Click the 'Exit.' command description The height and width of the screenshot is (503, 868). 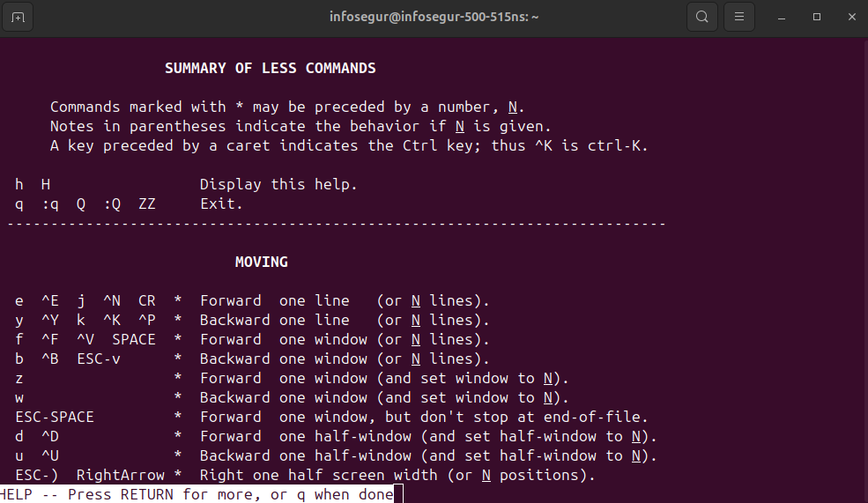[220, 203]
